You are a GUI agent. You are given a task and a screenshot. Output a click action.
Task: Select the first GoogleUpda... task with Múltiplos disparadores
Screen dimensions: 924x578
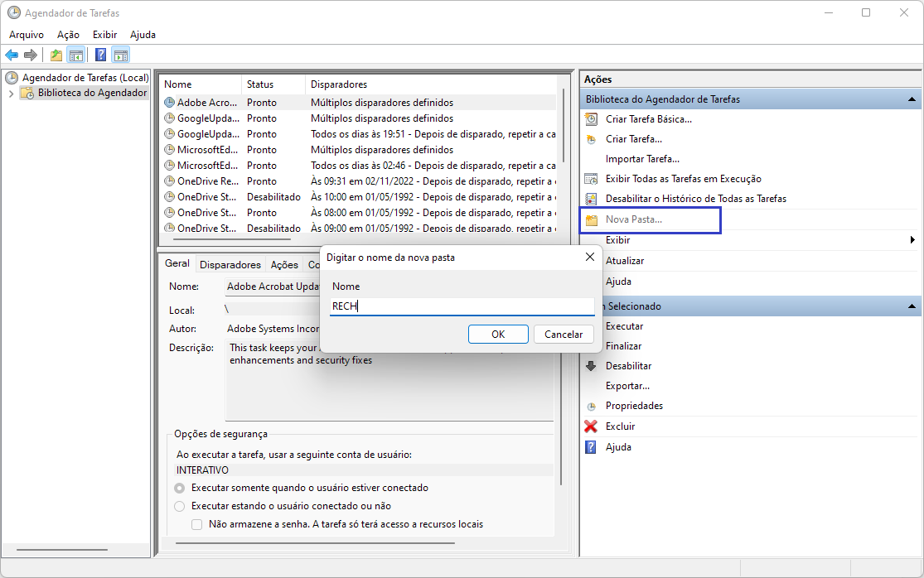click(359, 118)
